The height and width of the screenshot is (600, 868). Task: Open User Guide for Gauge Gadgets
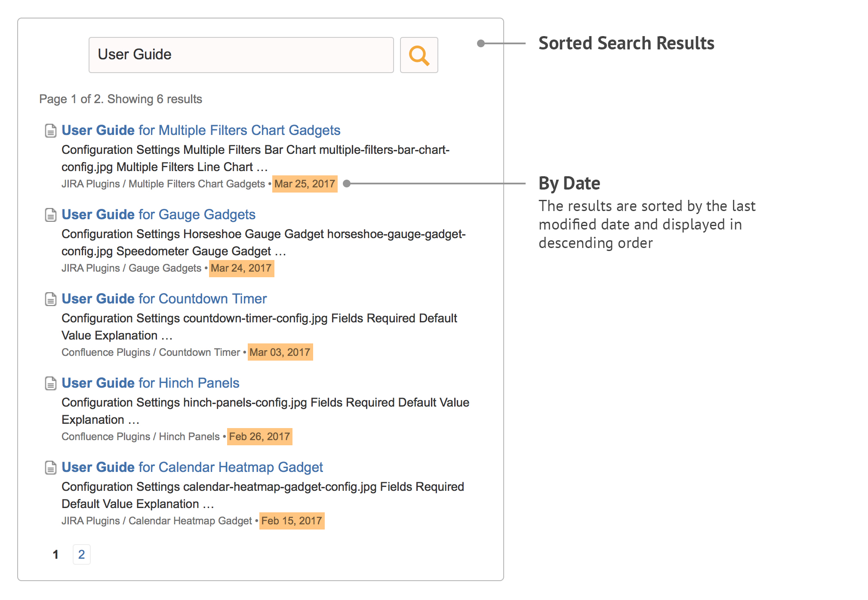[158, 214]
